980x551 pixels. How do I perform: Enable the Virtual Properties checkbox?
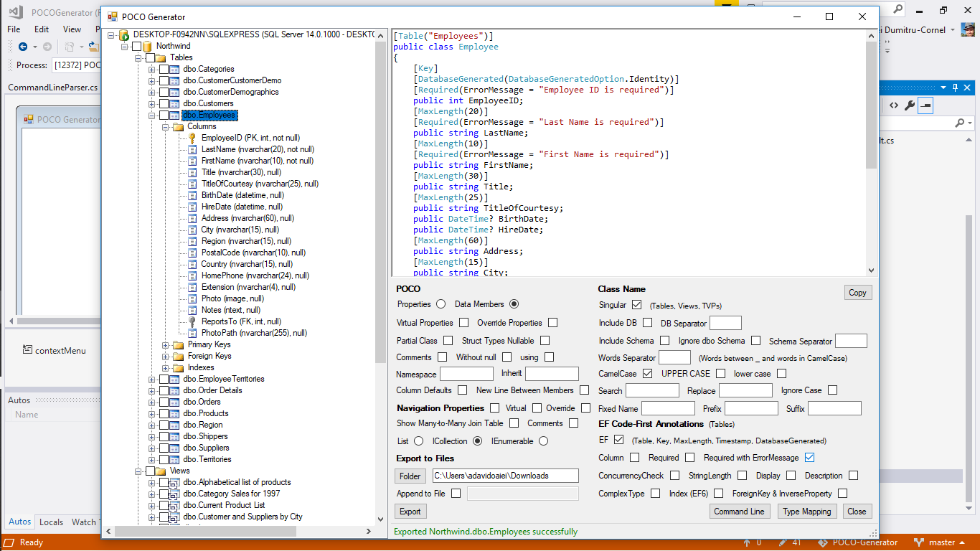[x=464, y=323]
